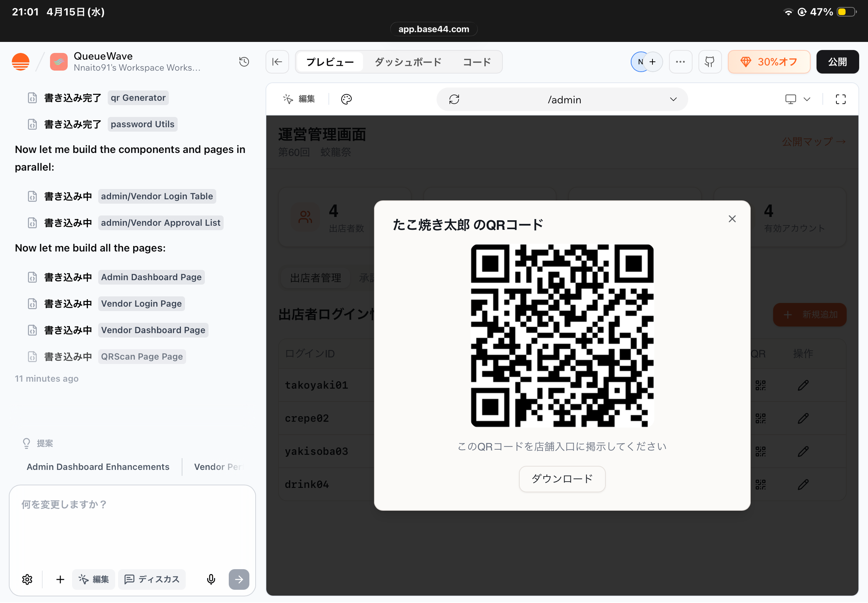868x603 pixels.
Task: Open the admin/Vendor Approval List file chip
Action: point(161,223)
